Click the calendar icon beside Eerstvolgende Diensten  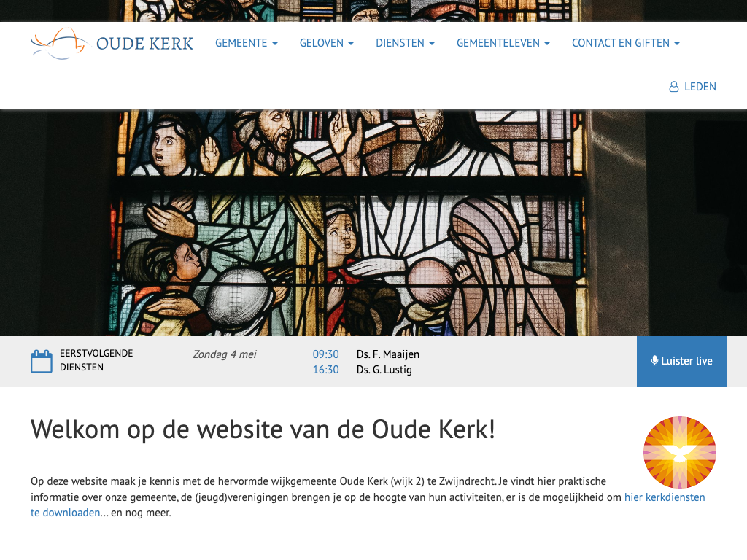(42, 362)
